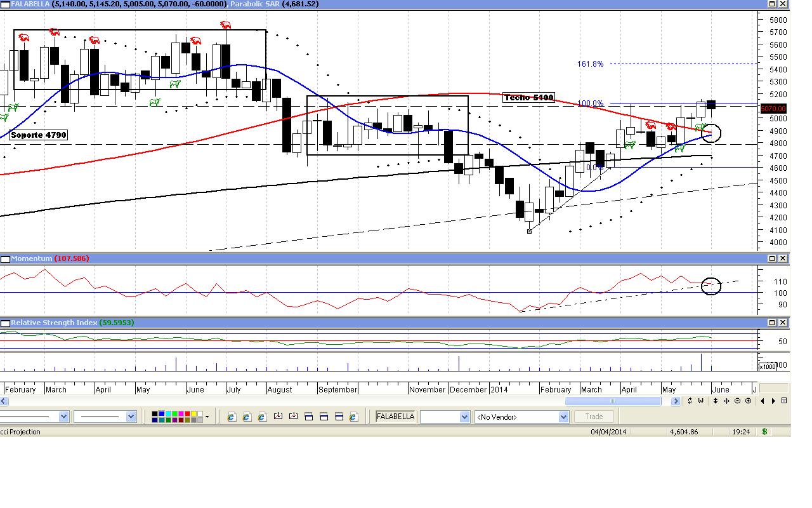Zoom in with the circled plus icon
Image resolution: width=812 pixels, height=508 pixels.
(x=748, y=401)
